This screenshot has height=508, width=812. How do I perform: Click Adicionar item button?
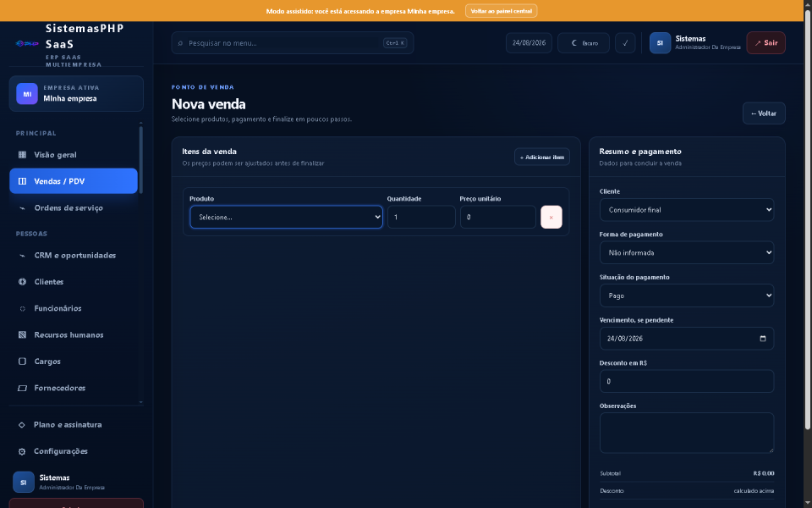pyautogui.click(x=542, y=157)
